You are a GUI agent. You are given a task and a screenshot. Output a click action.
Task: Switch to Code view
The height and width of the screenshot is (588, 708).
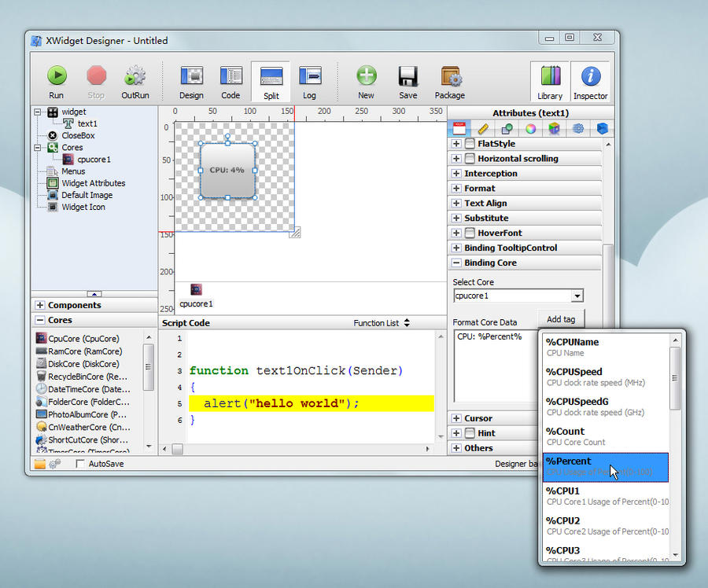[230, 82]
